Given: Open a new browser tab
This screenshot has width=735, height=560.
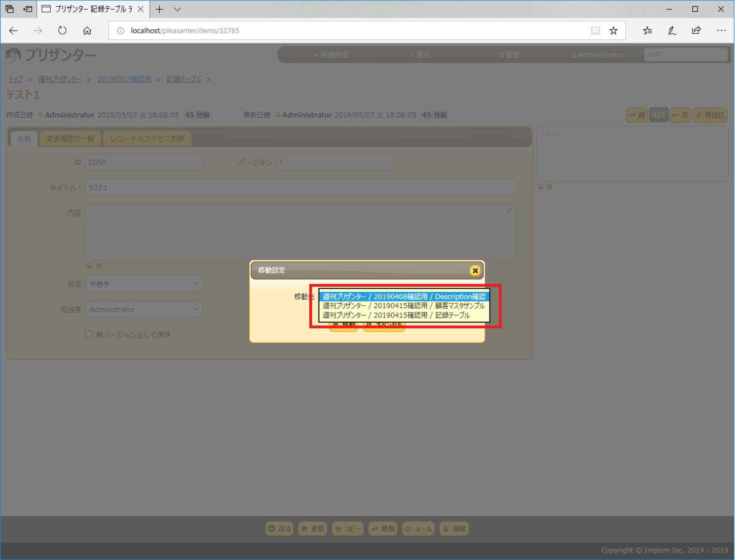Looking at the screenshot, I should (159, 9).
